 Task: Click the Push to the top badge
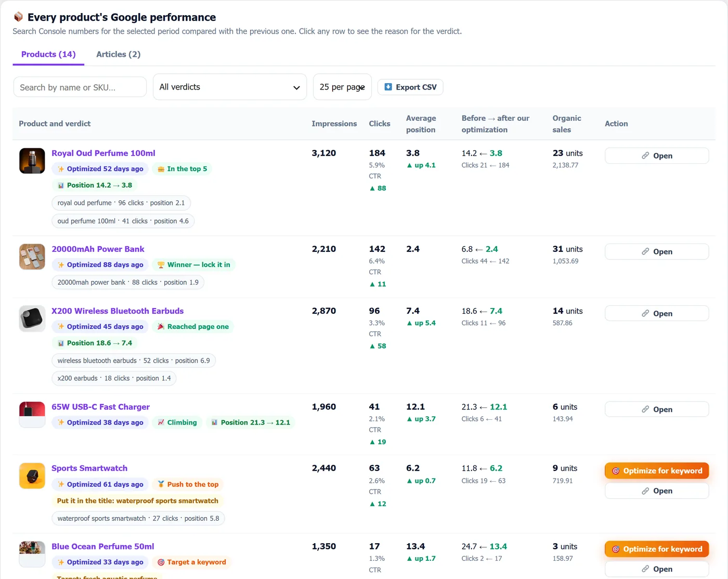(188, 484)
